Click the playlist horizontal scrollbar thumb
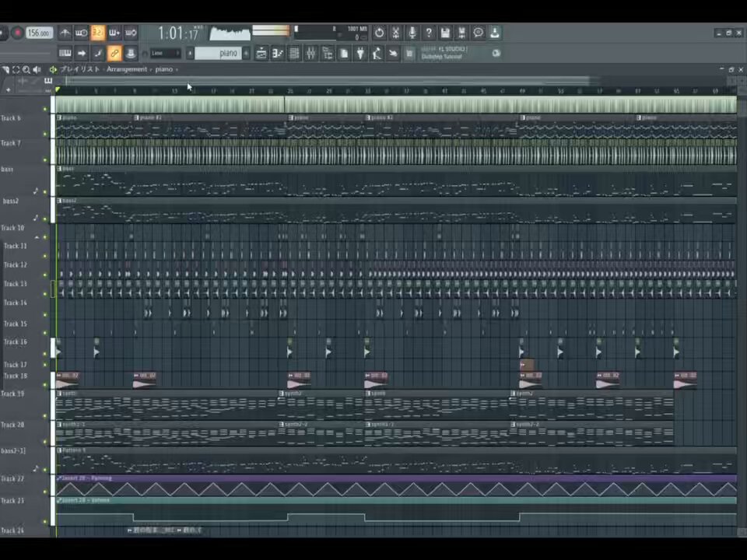 (x=328, y=80)
